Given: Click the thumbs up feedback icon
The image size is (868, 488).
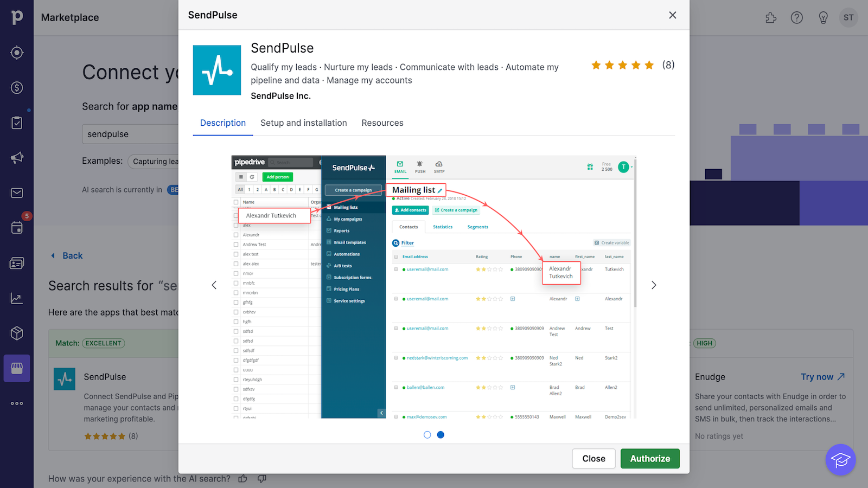Looking at the screenshot, I should [x=242, y=479].
